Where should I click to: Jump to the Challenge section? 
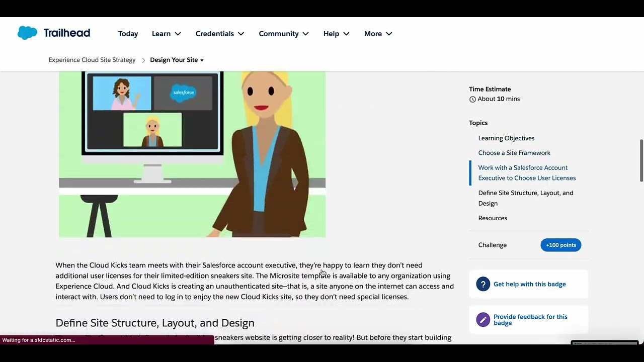tap(492, 245)
